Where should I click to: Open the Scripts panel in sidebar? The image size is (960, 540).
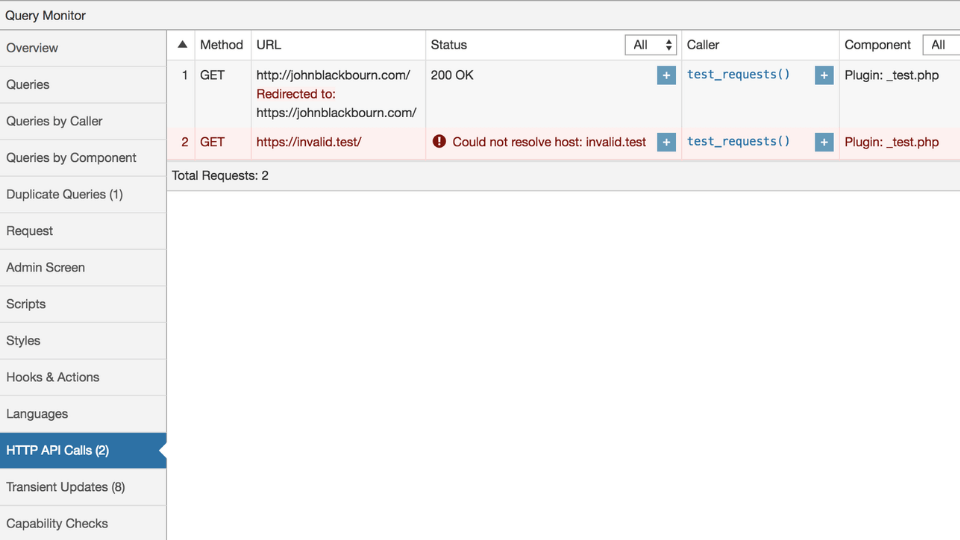(83, 304)
